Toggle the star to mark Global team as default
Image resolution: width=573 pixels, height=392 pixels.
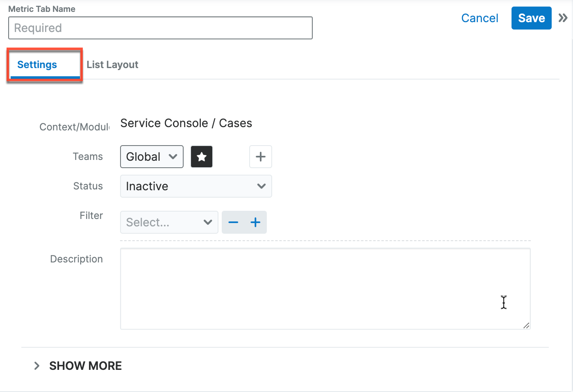(x=201, y=157)
